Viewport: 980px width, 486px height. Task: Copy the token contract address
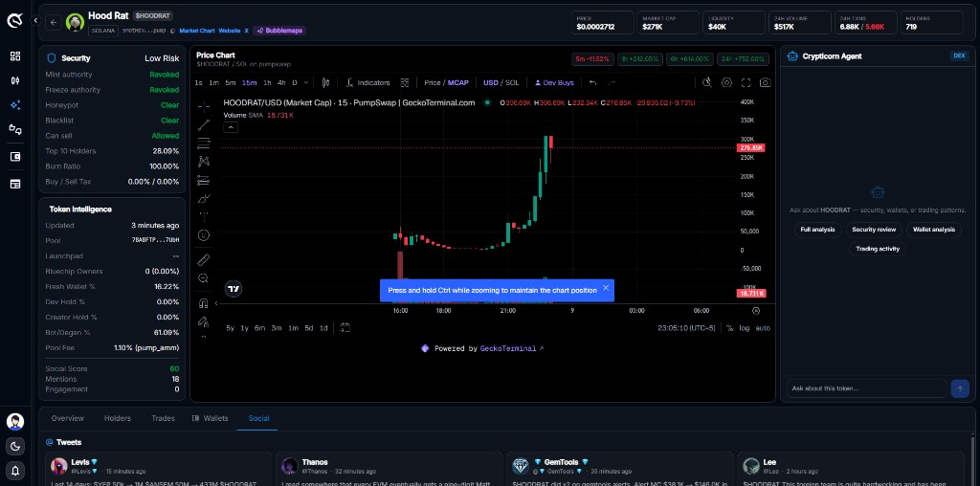(x=172, y=30)
